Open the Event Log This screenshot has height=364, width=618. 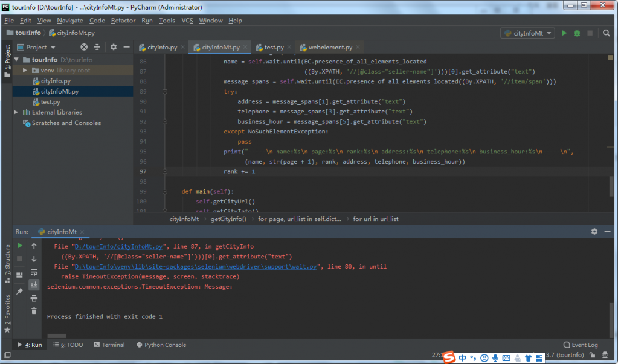tap(581, 345)
